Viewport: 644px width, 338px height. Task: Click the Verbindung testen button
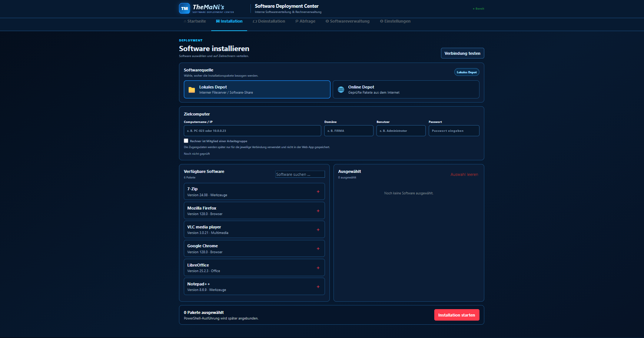click(x=462, y=53)
